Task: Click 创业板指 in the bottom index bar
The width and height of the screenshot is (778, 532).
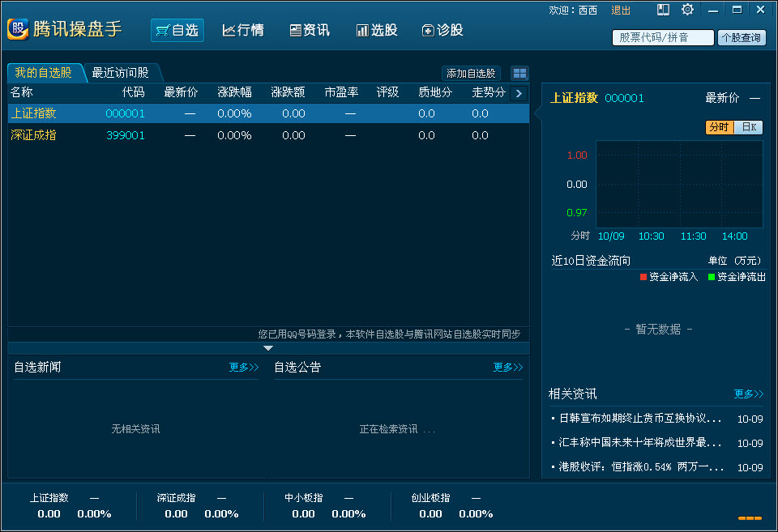Action: tap(430, 498)
